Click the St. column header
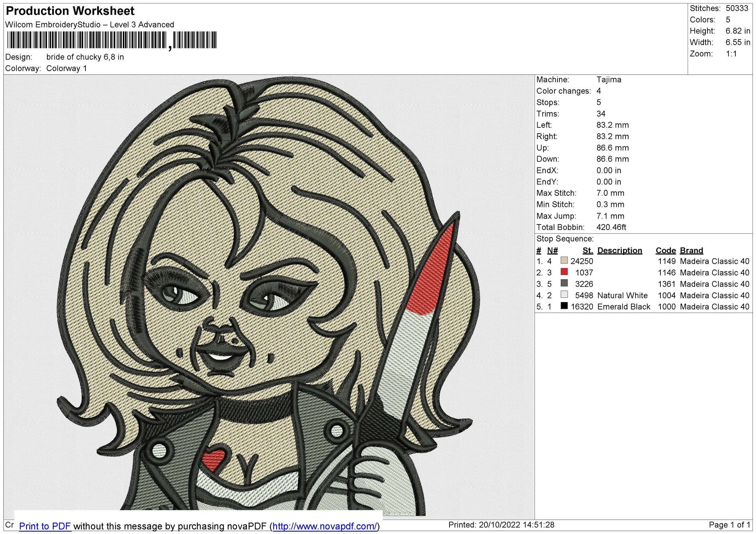756x534 pixels. (x=588, y=250)
